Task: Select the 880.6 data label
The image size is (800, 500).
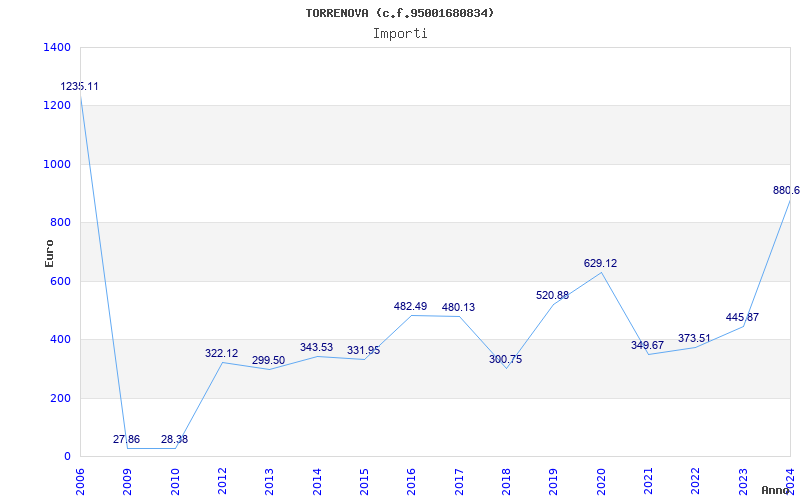Action: coord(786,190)
